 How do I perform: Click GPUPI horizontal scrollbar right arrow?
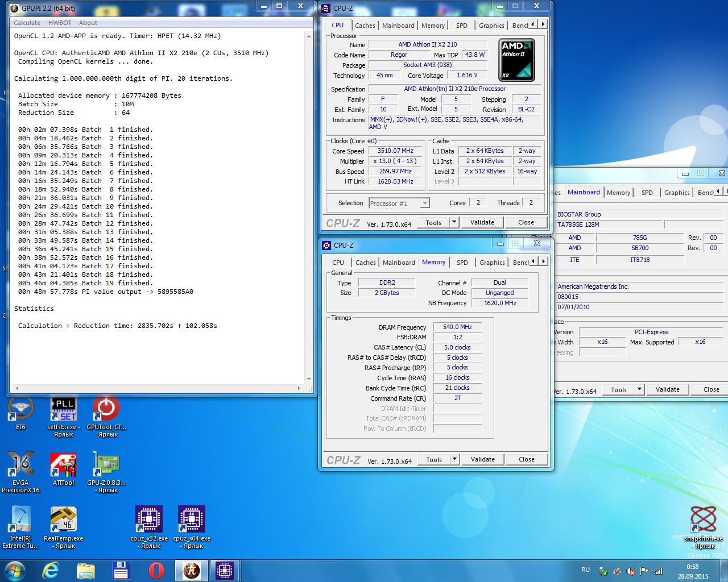[x=300, y=388]
